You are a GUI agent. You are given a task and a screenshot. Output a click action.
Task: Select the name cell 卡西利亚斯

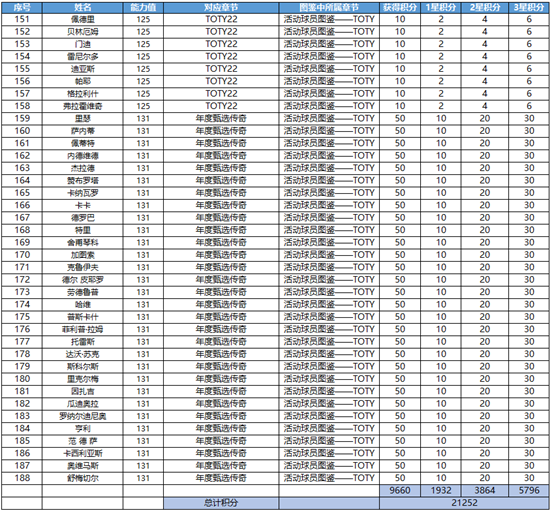click(x=83, y=453)
